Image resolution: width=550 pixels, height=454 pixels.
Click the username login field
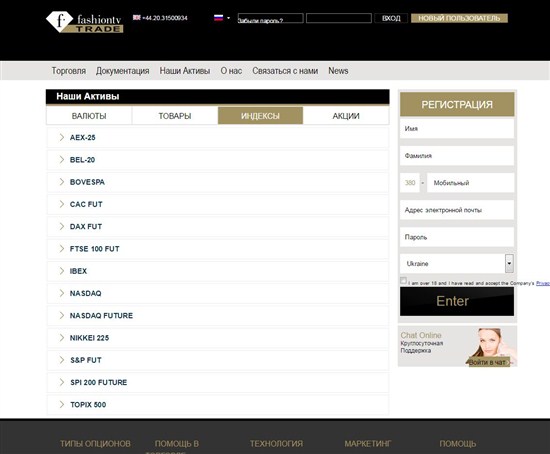pyautogui.click(x=270, y=18)
